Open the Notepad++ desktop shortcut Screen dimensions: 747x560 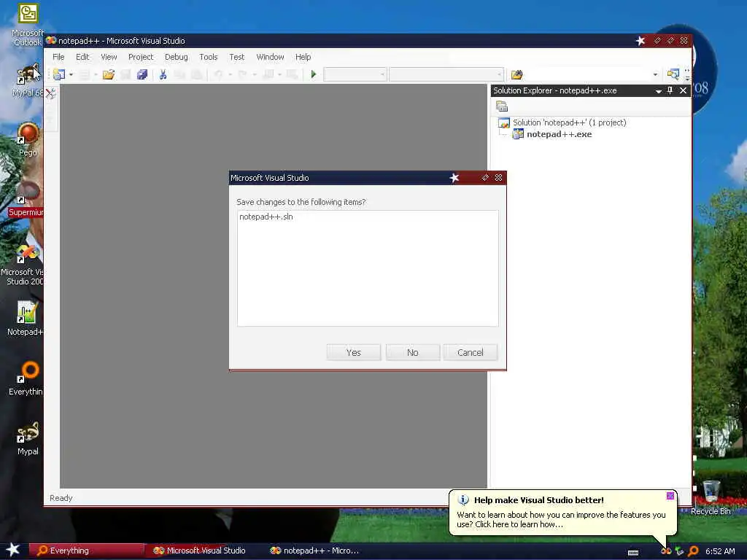pyautogui.click(x=26, y=318)
